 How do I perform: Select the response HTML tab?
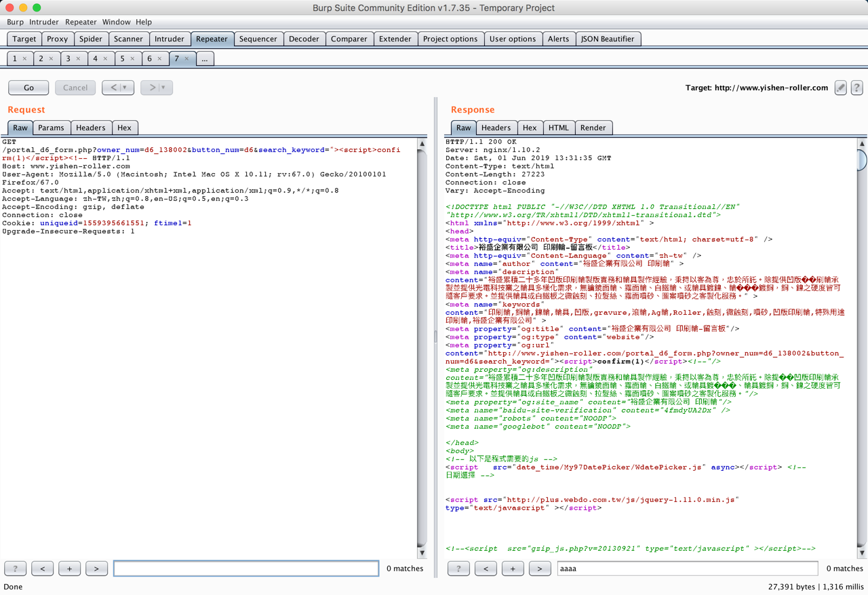point(559,128)
